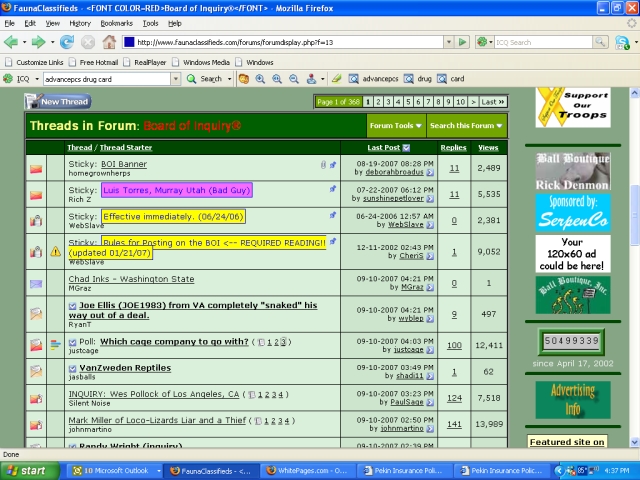Click the New Thread button

pyautogui.click(x=58, y=102)
